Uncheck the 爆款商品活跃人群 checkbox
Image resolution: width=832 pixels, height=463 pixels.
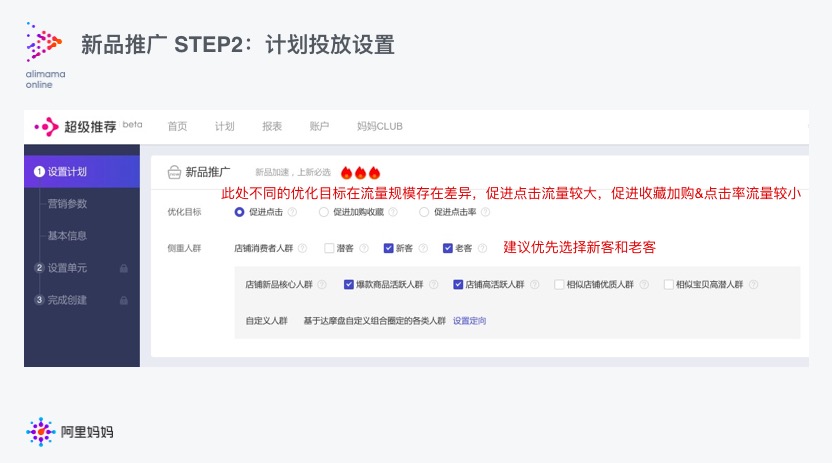(x=349, y=285)
